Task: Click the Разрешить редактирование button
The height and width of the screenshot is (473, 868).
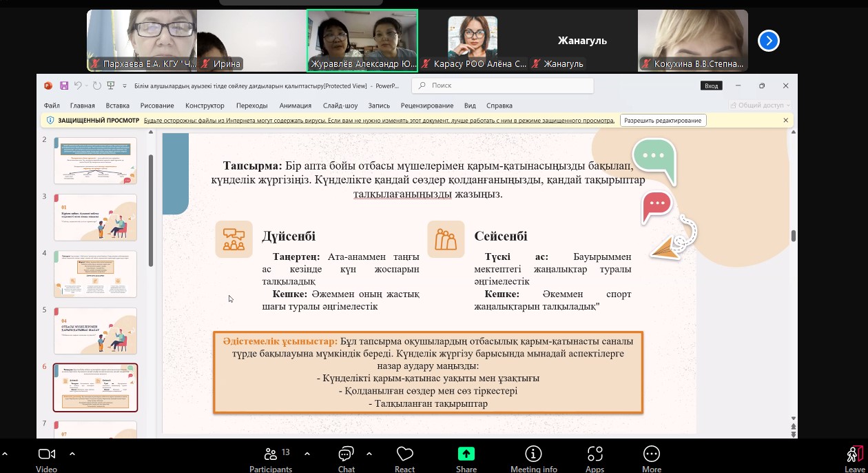Action: tap(663, 121)
